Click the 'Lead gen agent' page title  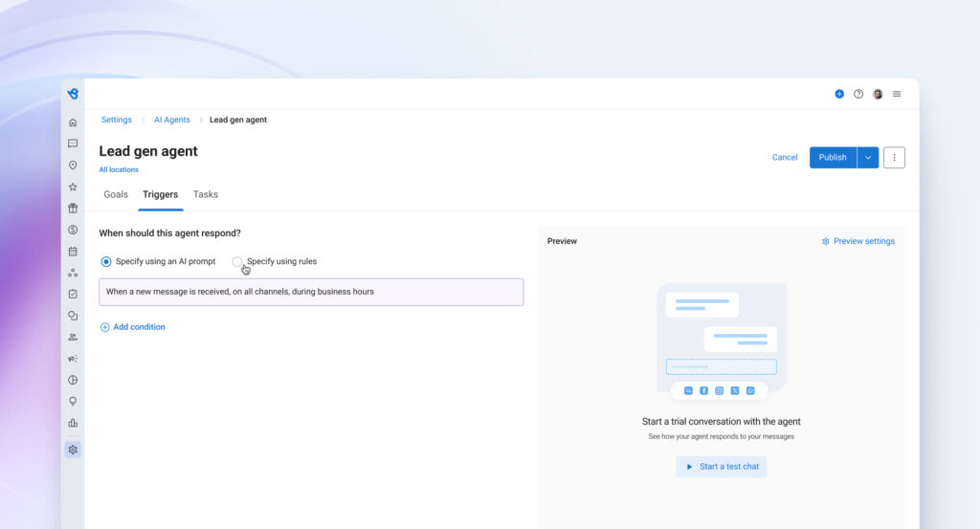pyautogui.click(x=148, y=151)
